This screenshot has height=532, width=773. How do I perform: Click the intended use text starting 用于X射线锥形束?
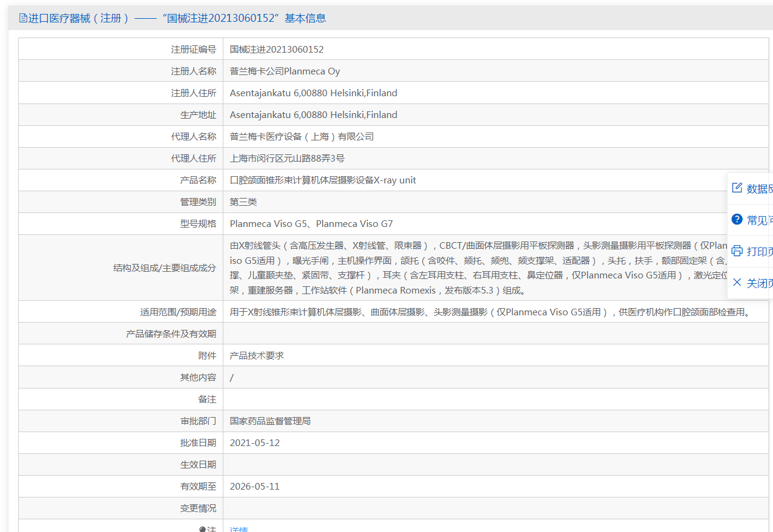click(490, 312)
